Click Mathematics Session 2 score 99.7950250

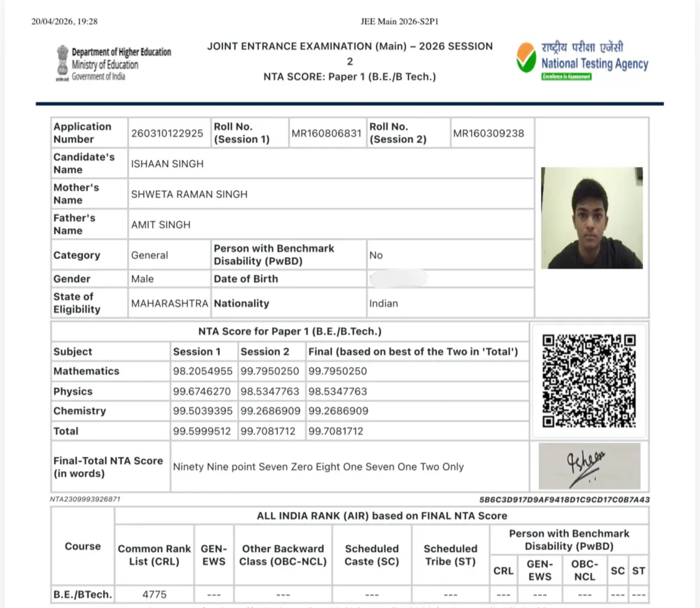[x=270, y=371]
